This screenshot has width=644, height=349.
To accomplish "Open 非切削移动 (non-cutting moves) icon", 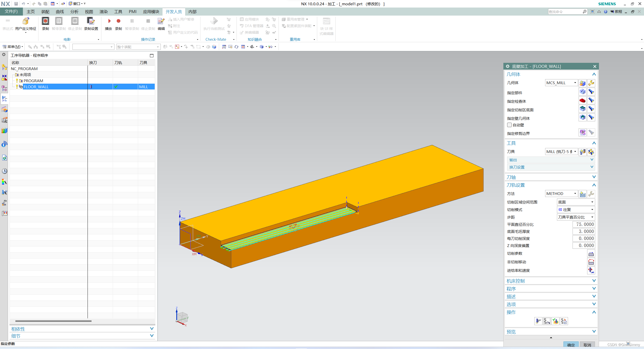I will (591, 262).
